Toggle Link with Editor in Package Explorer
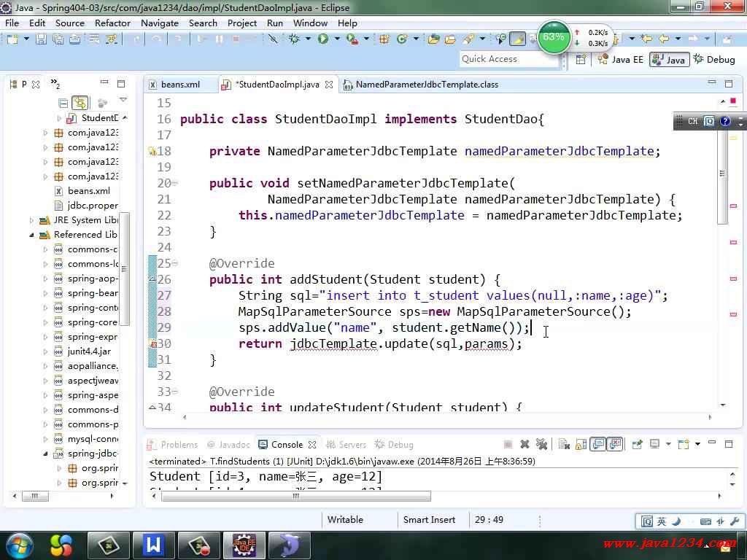The height and width of the screenshot is (560, 747). [80, 102]
